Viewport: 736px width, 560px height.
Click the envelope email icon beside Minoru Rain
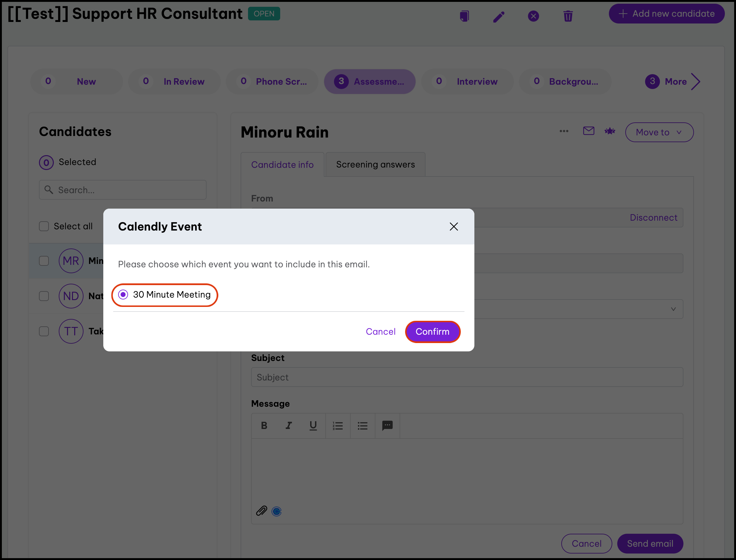588,131
